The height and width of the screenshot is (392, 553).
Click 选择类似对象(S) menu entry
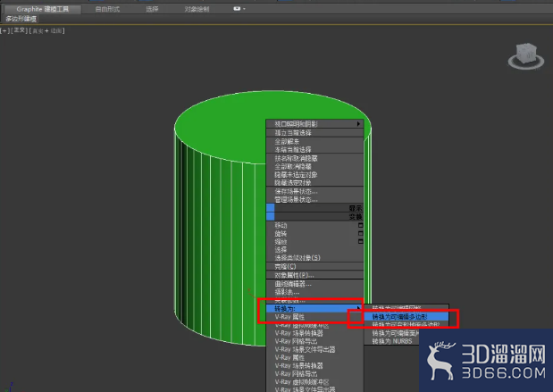(x=314, y=258)
